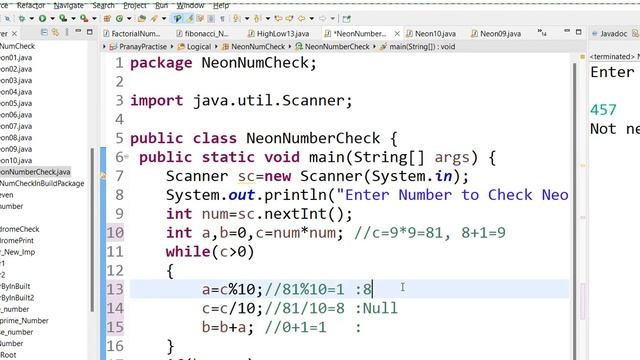Toggle Show Whitespace Characters pilcrow icon

(222, 18)
